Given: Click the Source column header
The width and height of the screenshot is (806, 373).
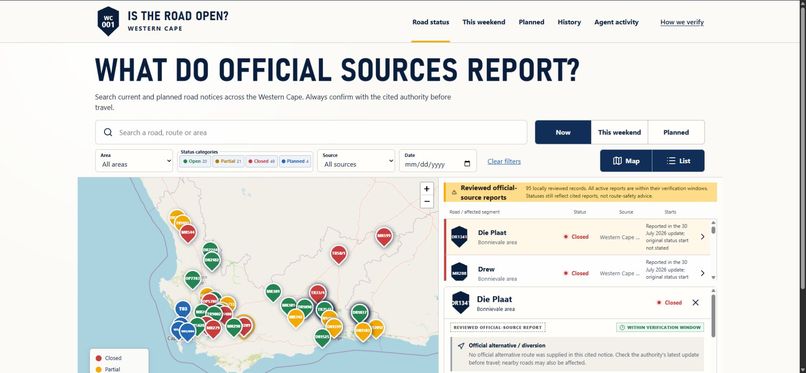Looking at the screenshot, I should click(x=626, y=212).
